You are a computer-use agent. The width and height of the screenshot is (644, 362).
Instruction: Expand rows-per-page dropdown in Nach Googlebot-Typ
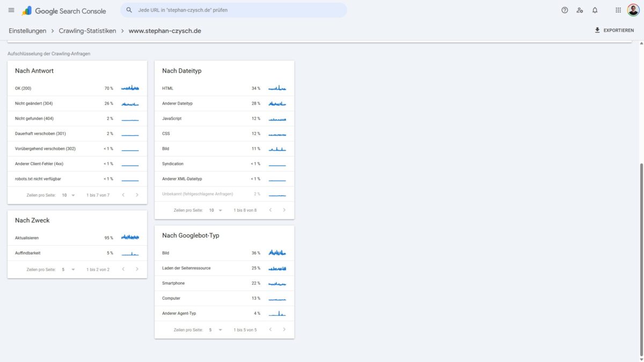pyautogui.click(x=215, y=330)
